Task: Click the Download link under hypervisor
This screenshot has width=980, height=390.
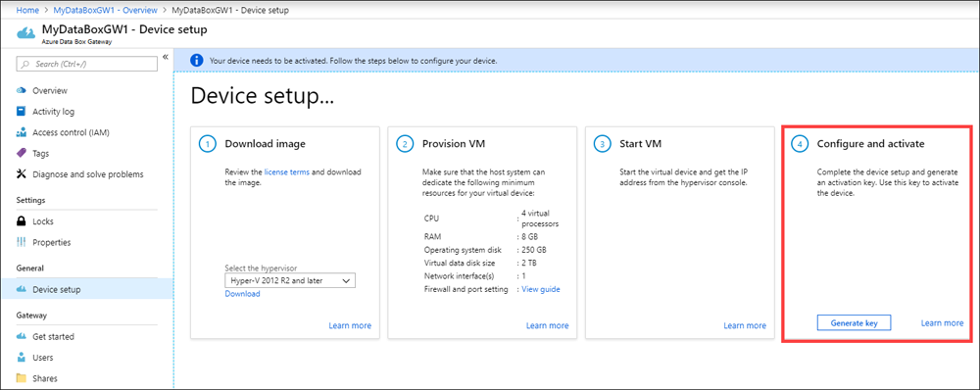Action: click(242, 294)
